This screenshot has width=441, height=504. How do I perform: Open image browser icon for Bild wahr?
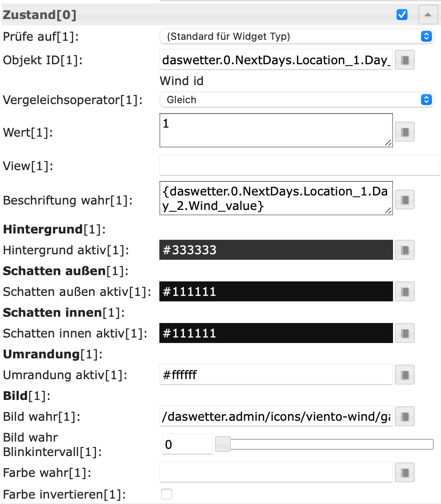coord(405,417)
